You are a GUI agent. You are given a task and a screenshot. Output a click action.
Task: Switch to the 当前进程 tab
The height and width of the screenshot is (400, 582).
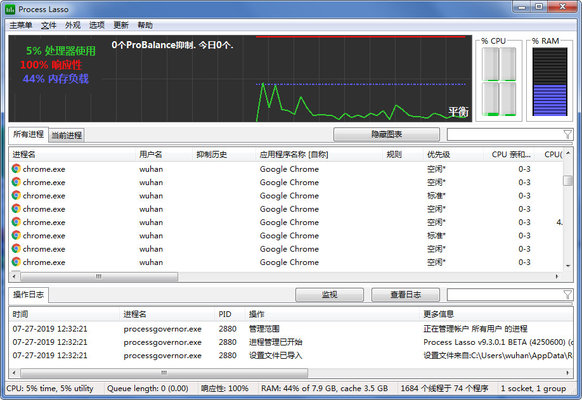[66, 135]
